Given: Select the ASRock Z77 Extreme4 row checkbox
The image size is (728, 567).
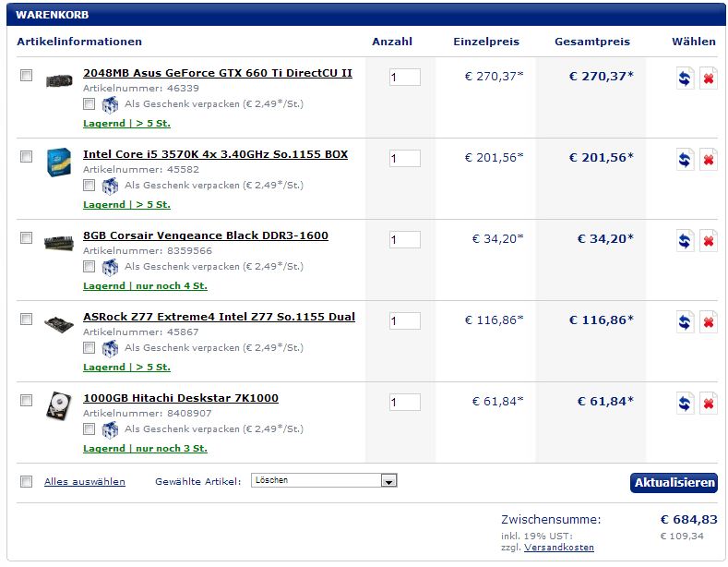Looking at the screenshot, I should tap(27, 320).
